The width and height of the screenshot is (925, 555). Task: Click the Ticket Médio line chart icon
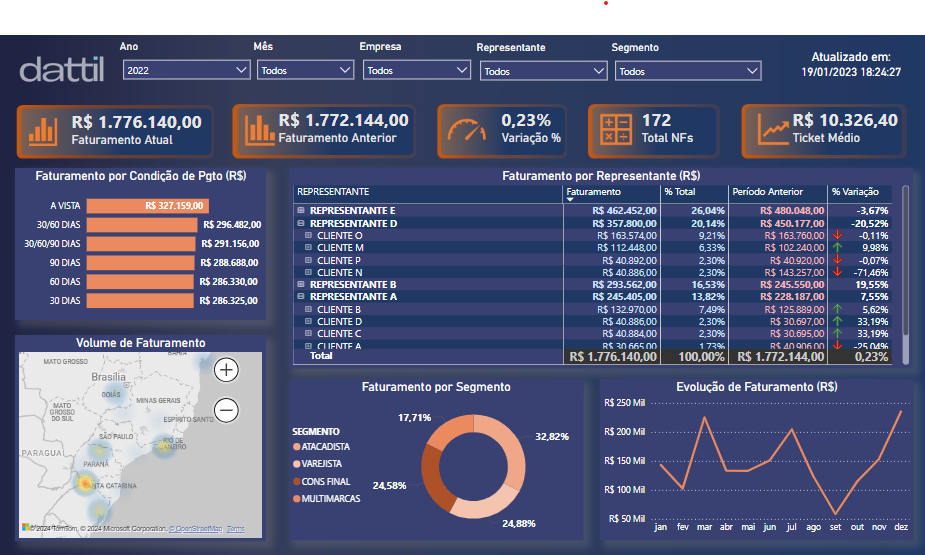pos(773,129)
